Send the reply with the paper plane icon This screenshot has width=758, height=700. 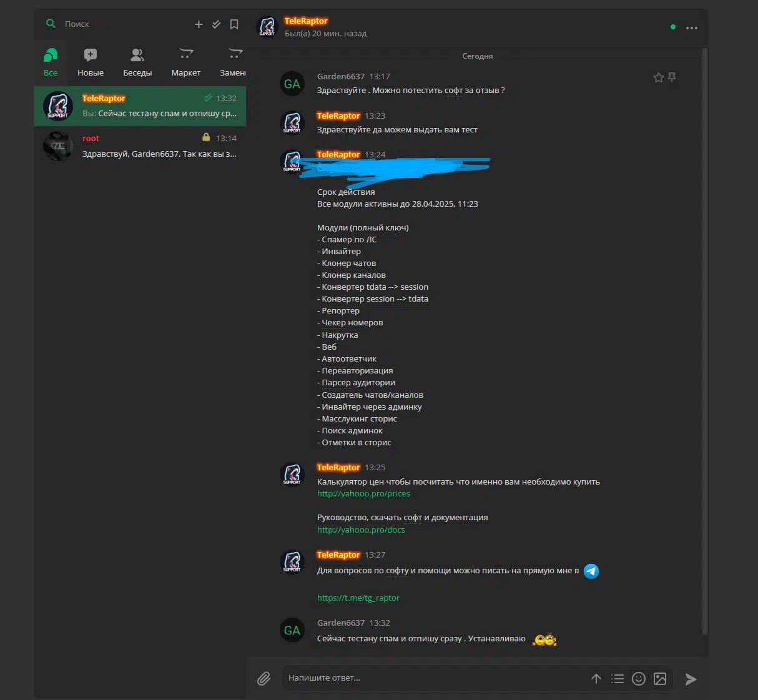click(x=691, y=679)
